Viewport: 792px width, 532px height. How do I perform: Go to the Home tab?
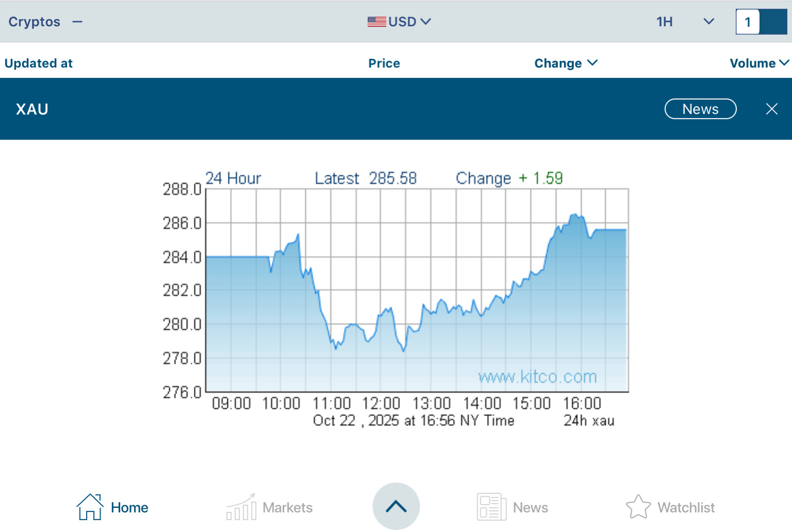[112, 507]
